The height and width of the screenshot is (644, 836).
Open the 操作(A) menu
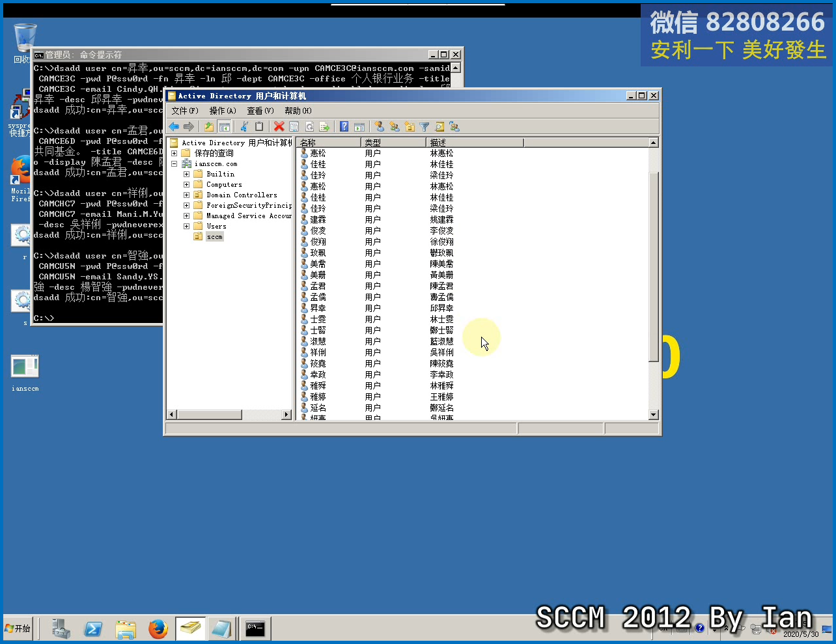tap(223, 111)
